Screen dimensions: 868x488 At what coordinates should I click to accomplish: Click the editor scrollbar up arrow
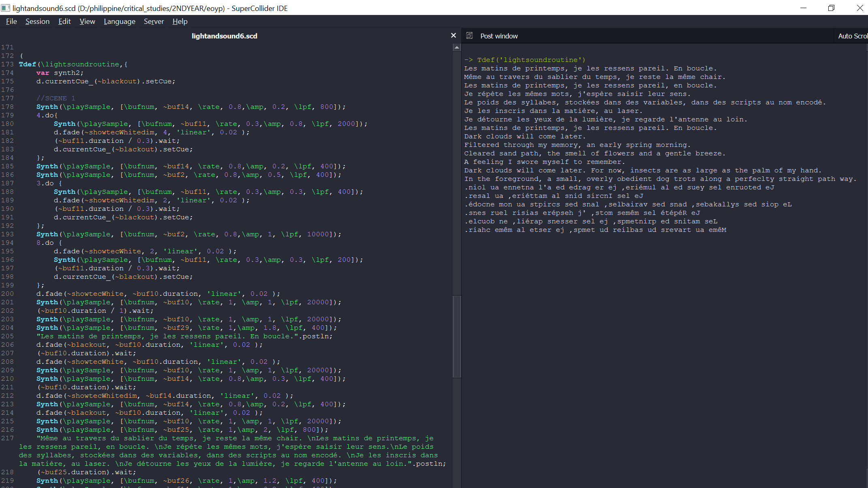click(456, 48)
